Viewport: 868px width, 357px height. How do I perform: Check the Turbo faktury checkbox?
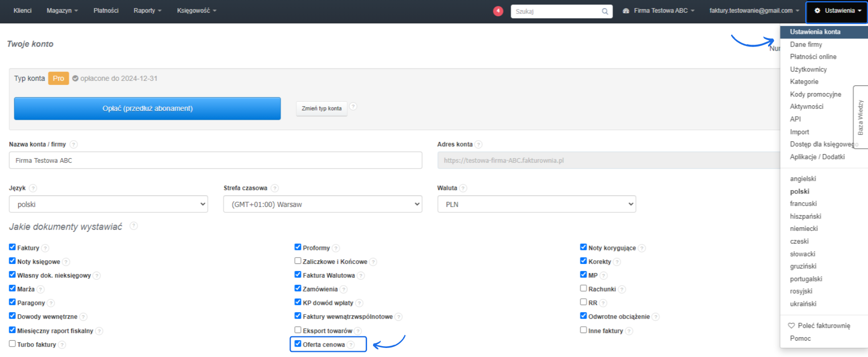click(x=12, y=344)
